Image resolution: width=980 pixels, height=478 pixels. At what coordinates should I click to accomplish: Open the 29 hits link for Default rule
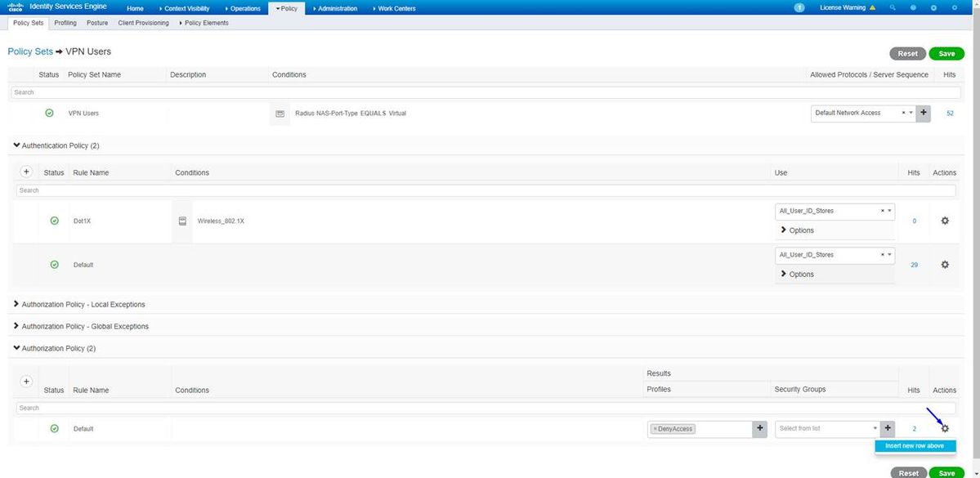pyautogui.click(x=915, y=265)
